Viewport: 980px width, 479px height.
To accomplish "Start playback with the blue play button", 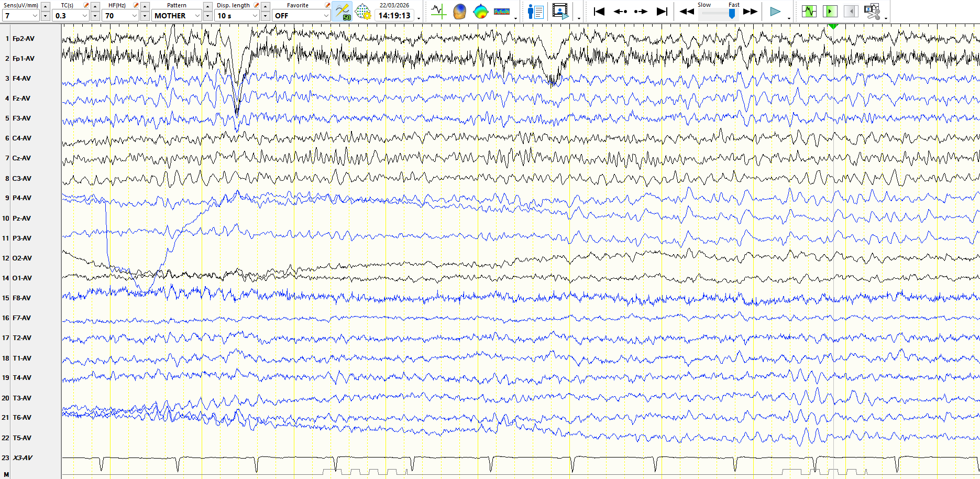I will point(775,12).
